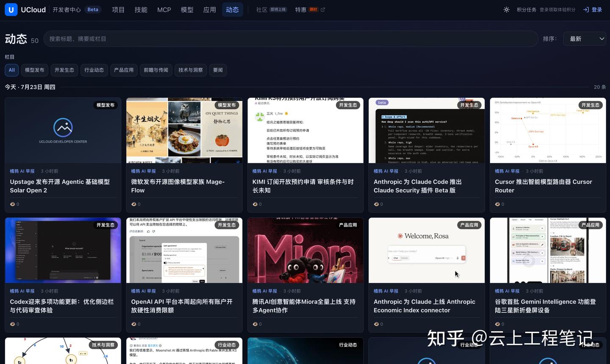The height and width of the screenshot is (364, 610).
Task: Click view-count icon under Economic Index connector card
Action: click(x=376, y=324)
